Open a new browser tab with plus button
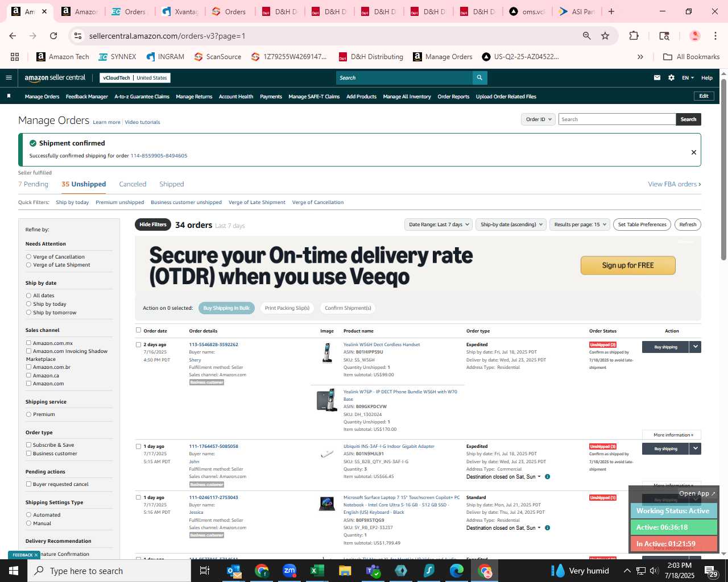 tap(611, 11)
